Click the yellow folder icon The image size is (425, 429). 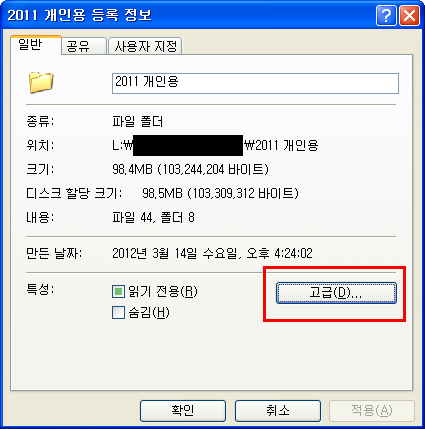pyautogui.click(x=41, y=82)
